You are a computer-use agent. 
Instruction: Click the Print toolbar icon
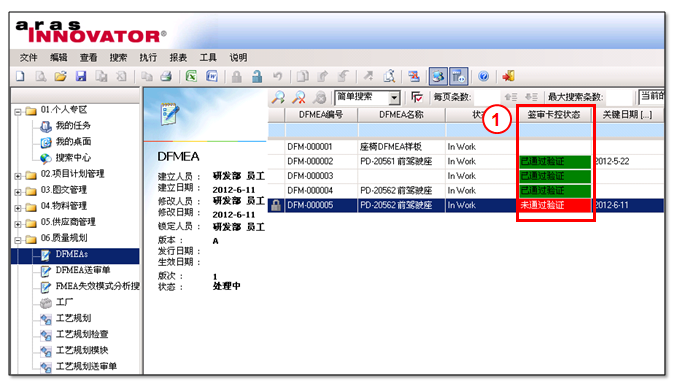[x=166, y=76]
